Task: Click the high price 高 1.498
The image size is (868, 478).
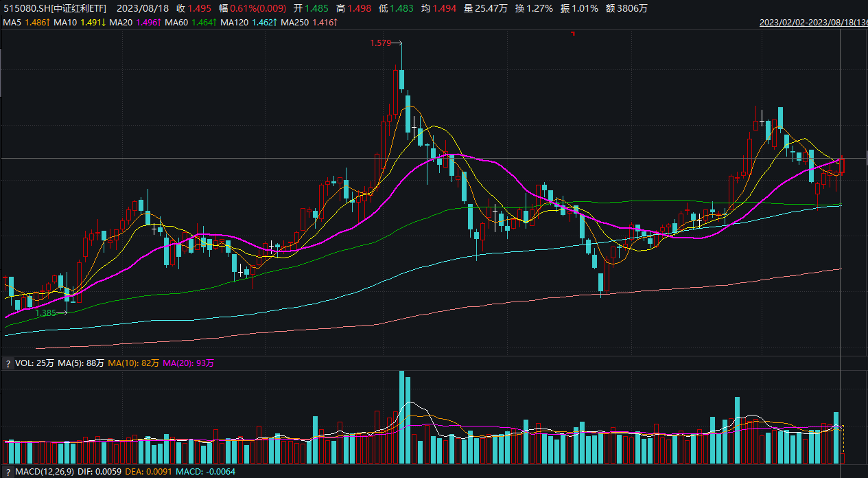Action: tap(354, 8)
